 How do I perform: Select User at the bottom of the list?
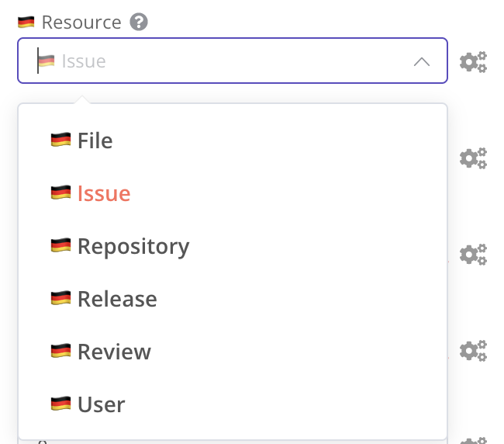(x=101, y=404)
